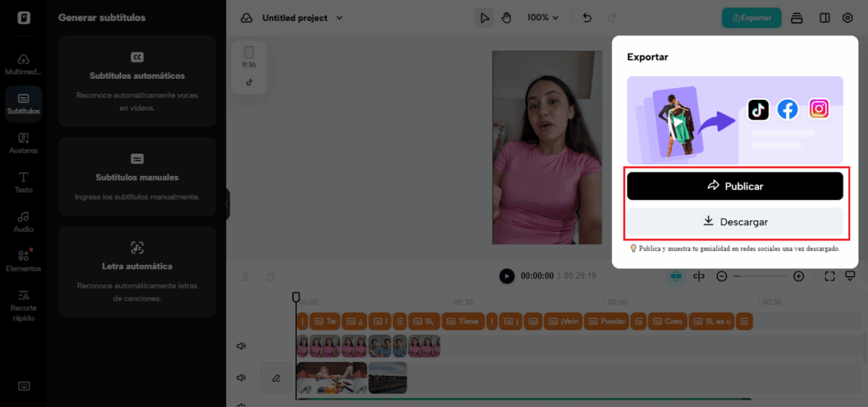
Task: Open the Texto tool in sidebar
Action: click(x=23, y=181)
